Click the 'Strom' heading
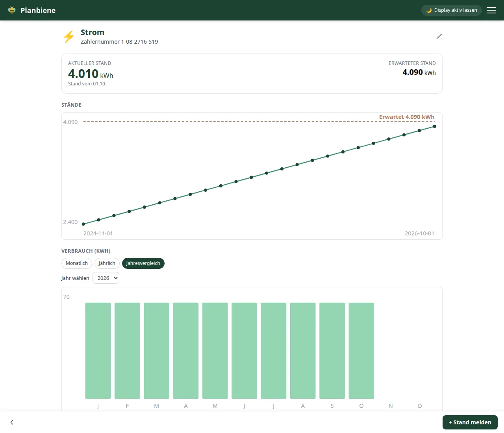 tap(93, 32)
